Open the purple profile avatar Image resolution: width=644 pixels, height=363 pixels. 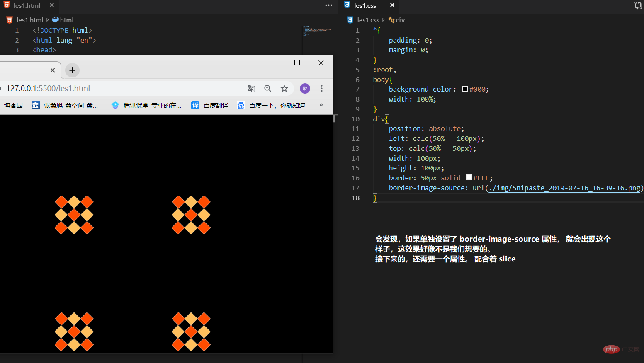click(x=305, y=88)
